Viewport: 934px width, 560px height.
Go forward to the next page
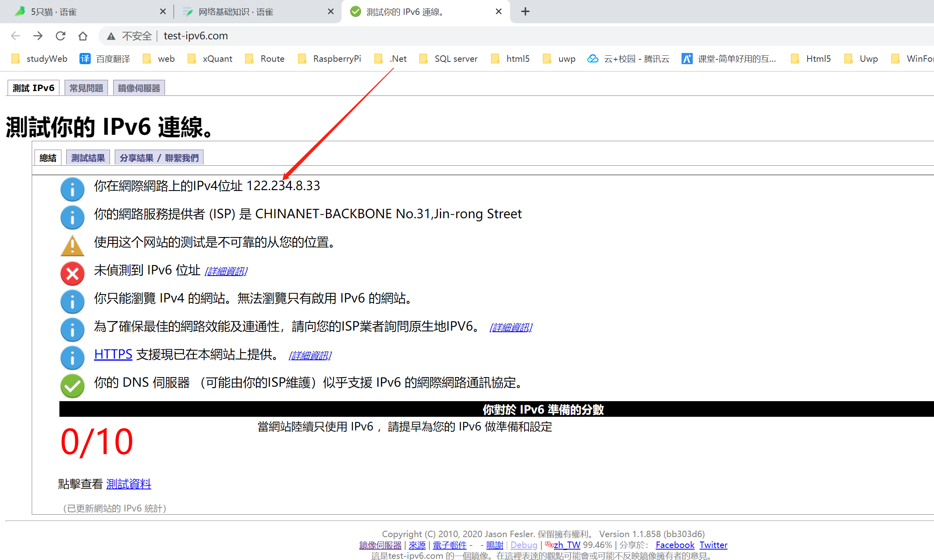point(38,36)
